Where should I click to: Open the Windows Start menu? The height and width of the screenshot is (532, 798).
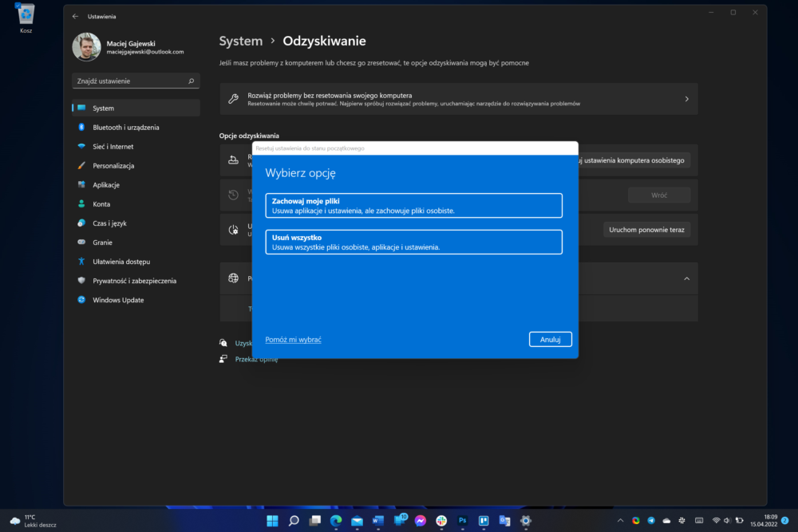272,521
